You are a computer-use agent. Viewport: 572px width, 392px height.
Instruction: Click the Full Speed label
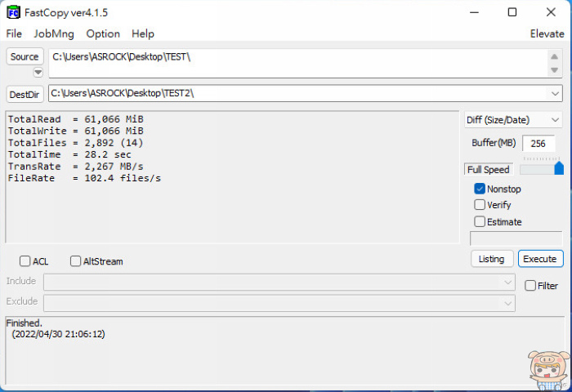coord(489,170)
